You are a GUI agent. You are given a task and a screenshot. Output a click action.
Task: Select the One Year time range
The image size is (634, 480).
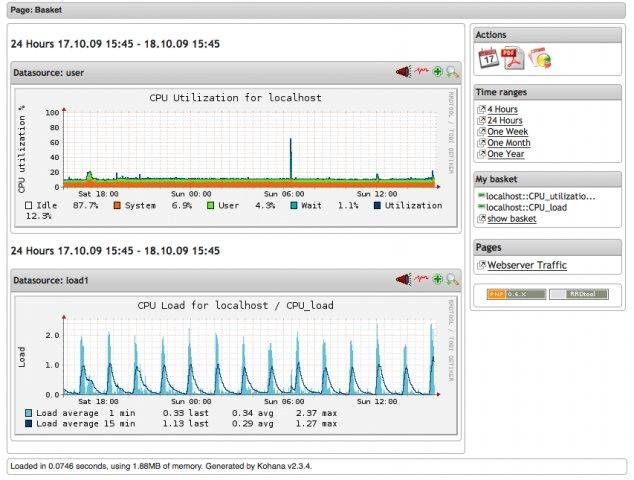click(x=506, y=154)
